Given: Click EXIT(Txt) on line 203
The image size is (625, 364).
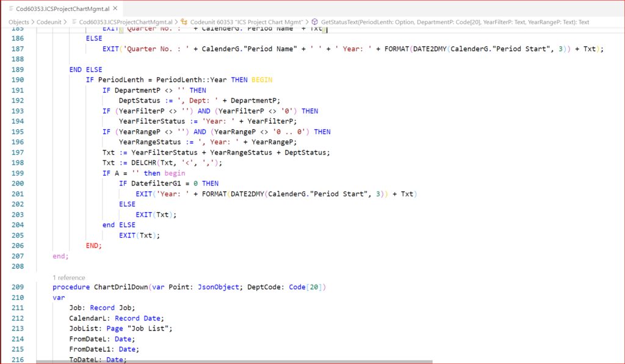Looking at the screenshot, I should pyautogui.click(x=156, y=215).
